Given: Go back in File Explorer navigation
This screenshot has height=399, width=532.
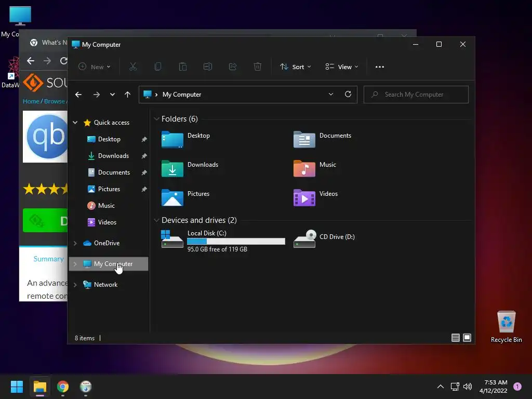Looking at the screenshot, I should coord(78,95).
